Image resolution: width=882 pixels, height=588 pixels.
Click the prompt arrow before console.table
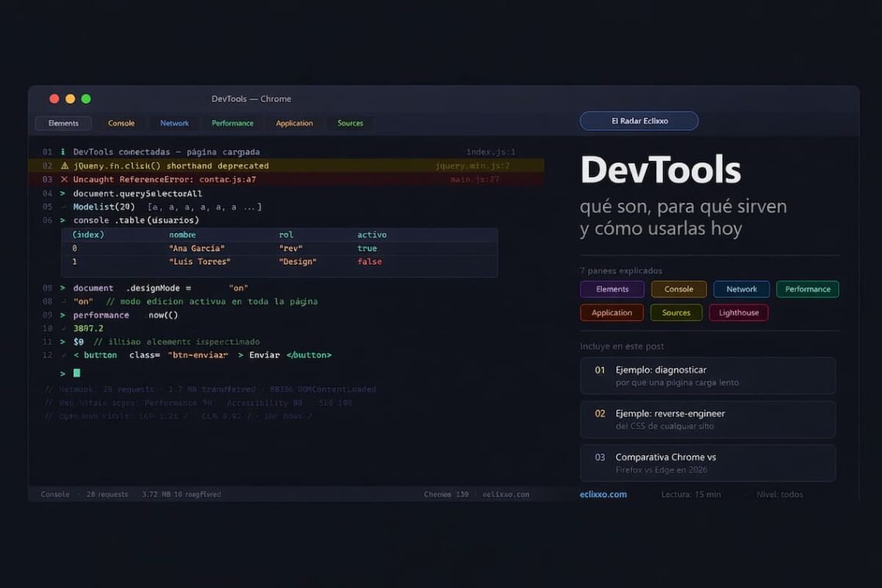63,220
